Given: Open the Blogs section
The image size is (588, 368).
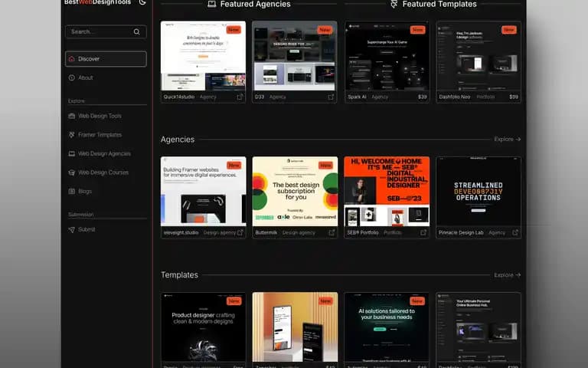Looking at the screenshot, I should (x=85, y=191).
